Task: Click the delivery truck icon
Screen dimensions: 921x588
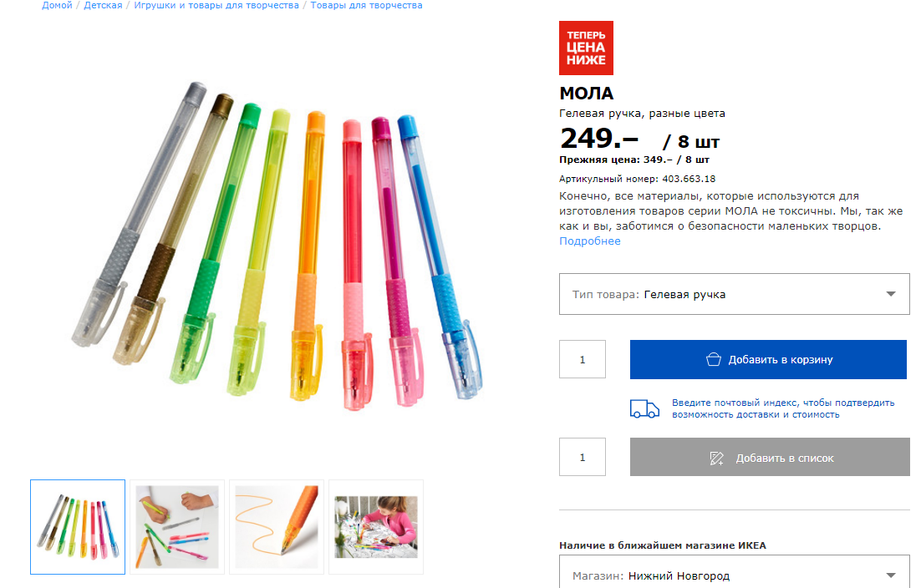Action: click(x=644, y=408)
